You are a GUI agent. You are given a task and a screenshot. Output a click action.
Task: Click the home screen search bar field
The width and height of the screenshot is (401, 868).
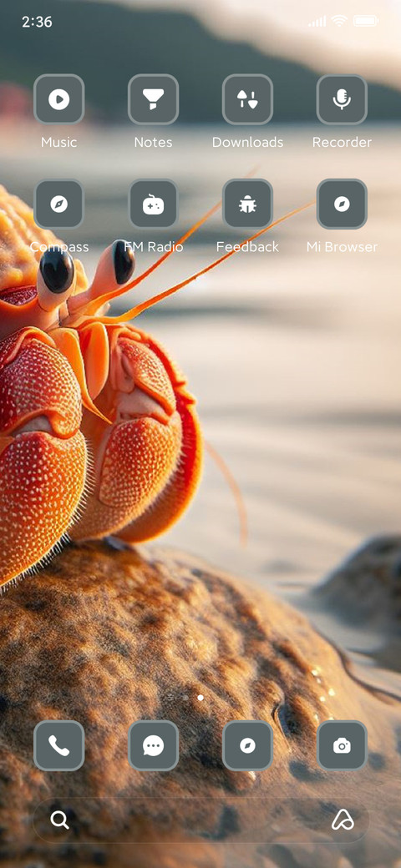(x=200, y=820)
